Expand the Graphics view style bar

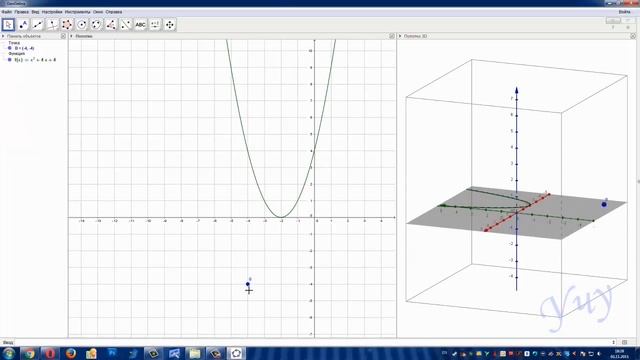(71, 36)
